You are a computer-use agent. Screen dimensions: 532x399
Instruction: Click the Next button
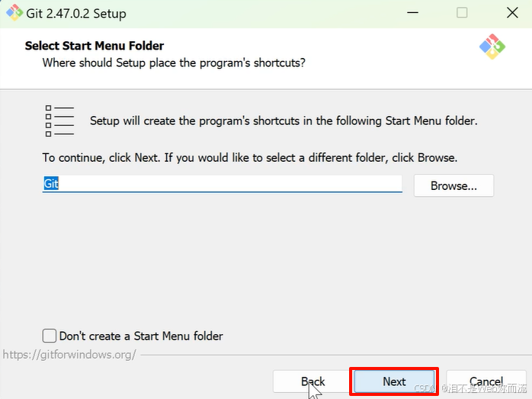pos(394,381)
